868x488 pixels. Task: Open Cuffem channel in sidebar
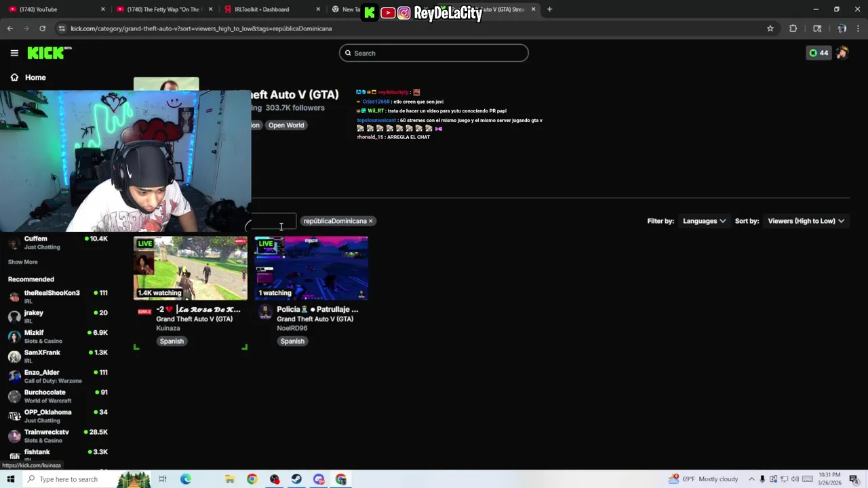point(58,243)
